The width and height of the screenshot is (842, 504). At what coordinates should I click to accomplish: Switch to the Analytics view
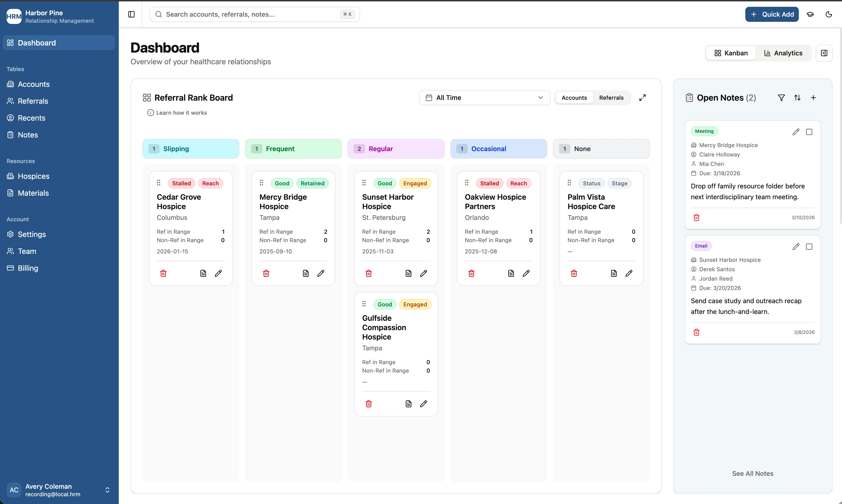coord(783,53)
